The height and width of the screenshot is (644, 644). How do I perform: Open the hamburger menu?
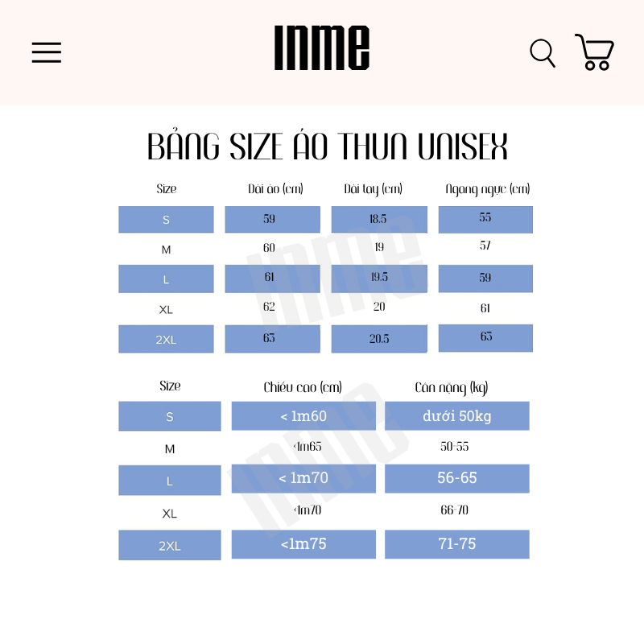(47, 52)
